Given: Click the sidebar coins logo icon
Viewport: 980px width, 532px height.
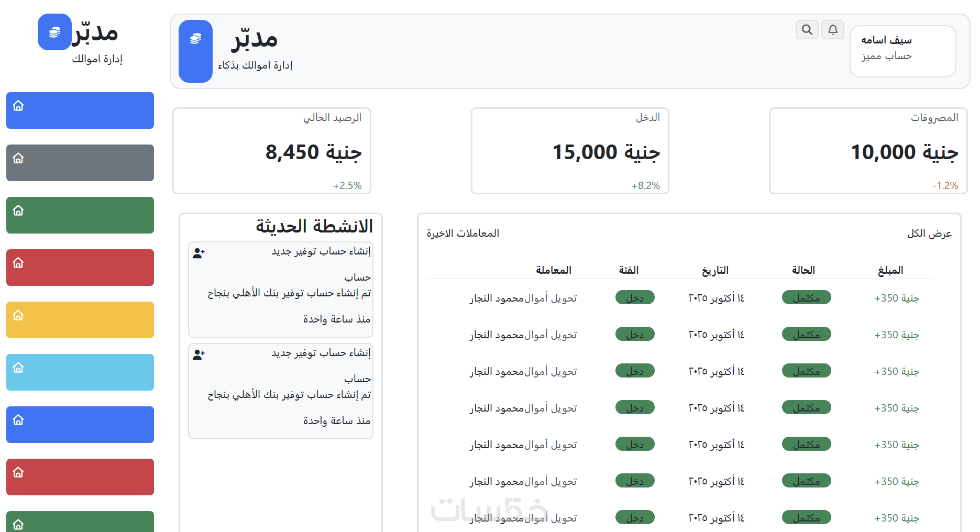Looking at the screenshot, I should (x=54, y=32).
